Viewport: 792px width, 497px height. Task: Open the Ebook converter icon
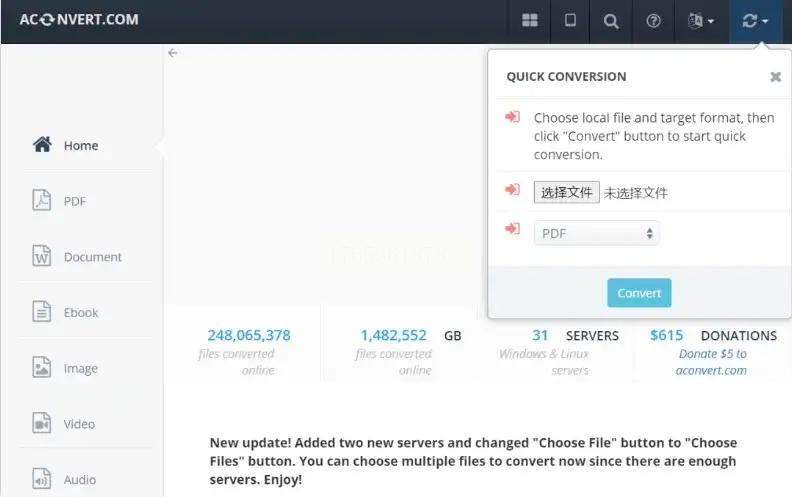tap(42, 312)
